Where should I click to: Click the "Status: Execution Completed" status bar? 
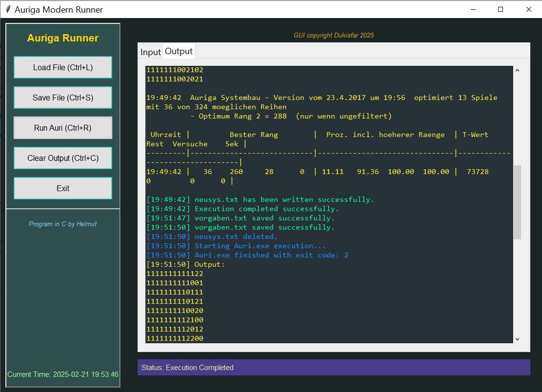tap(334, 368)
